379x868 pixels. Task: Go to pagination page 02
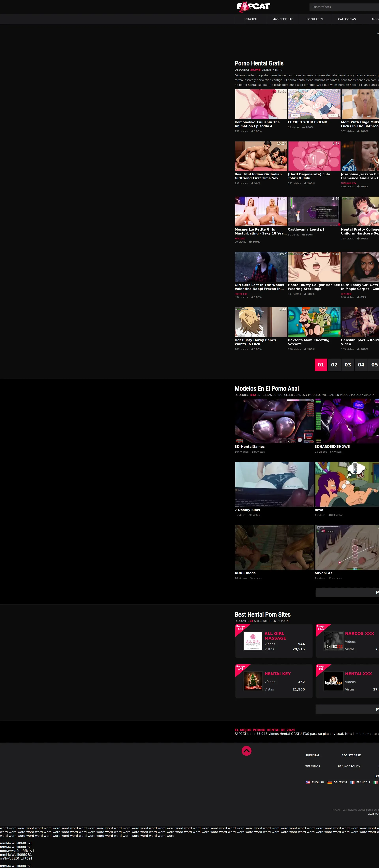[x=334, y=365]
